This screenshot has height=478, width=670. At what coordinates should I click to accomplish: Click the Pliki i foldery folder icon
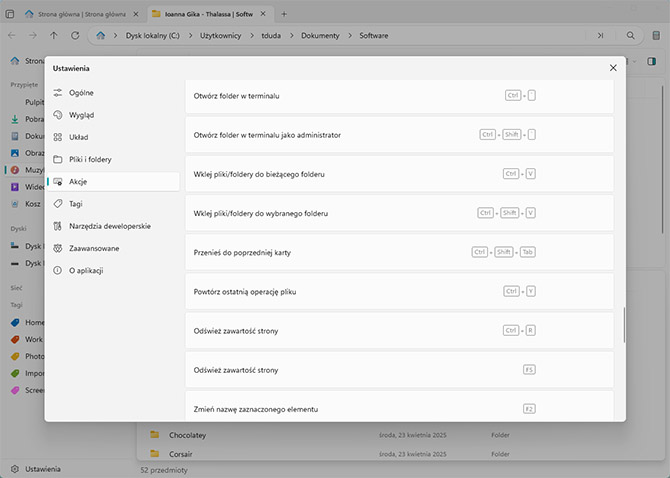[x=58, y=159]
